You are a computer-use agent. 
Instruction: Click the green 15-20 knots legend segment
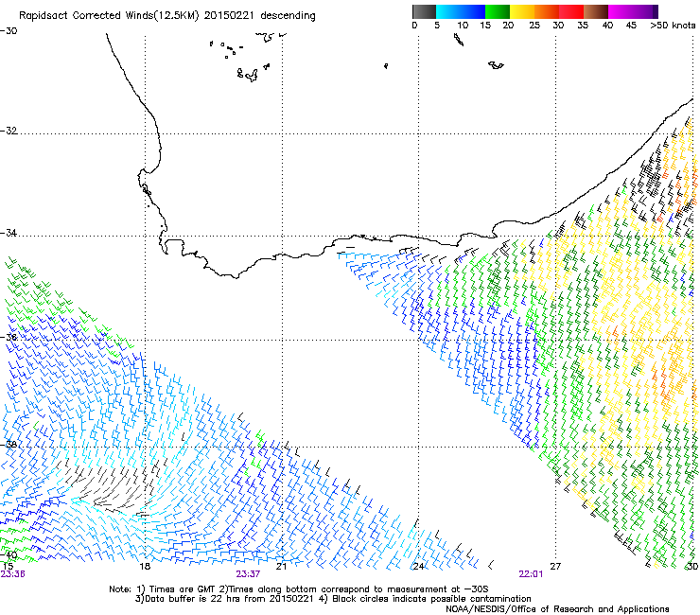(x=498, y=11)
